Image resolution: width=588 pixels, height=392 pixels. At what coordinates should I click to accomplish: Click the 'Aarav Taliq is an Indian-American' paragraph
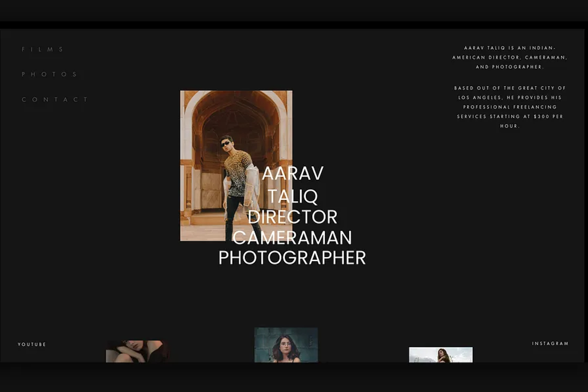[x=509, y=57]
